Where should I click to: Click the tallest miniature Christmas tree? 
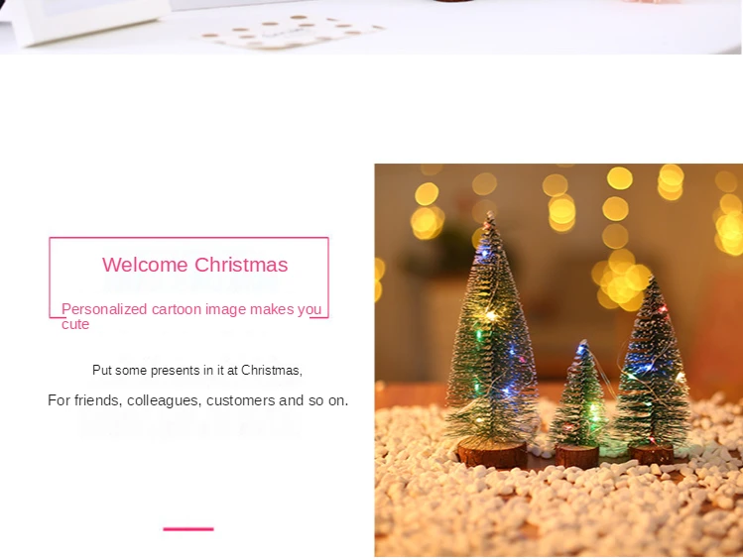click(x=491, y=331)
